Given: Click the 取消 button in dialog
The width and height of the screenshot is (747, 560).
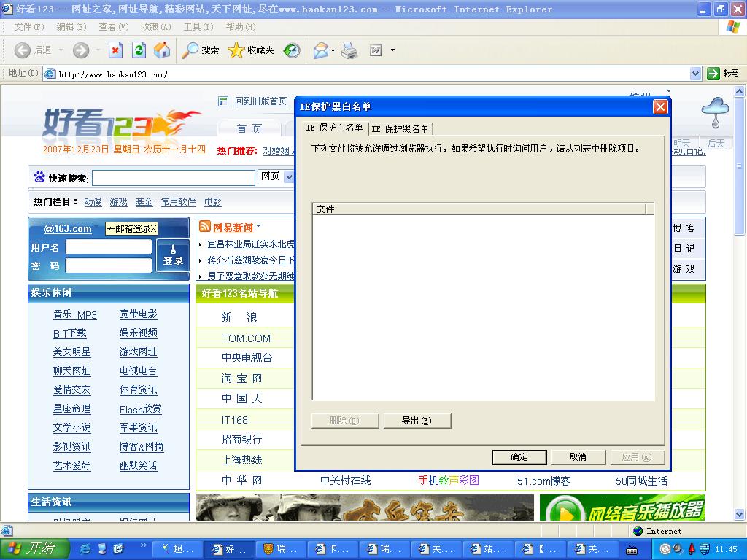Looking at the screenshot, I should 578,457.
